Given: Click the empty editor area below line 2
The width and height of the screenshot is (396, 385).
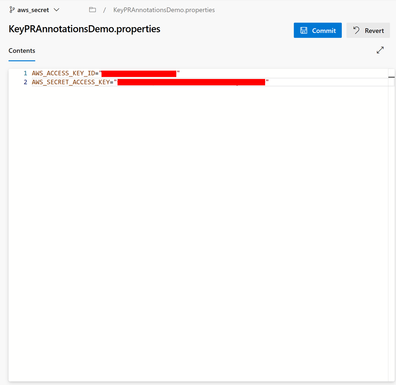Looking at the screenshot, I should point(199,233).
